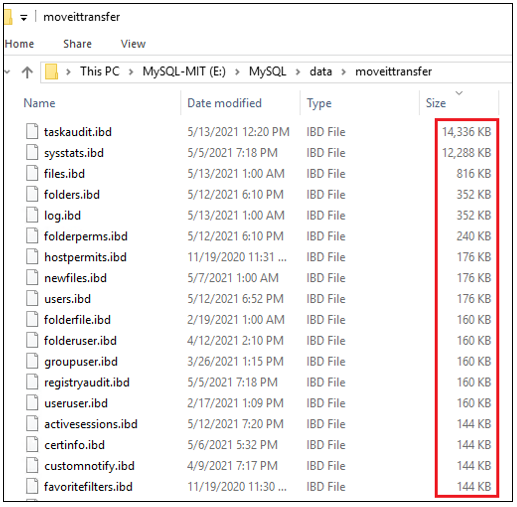Click the certinfo.ibd file icon
The width and height of the screenshot is (517, 507).
tap(32, 445)
